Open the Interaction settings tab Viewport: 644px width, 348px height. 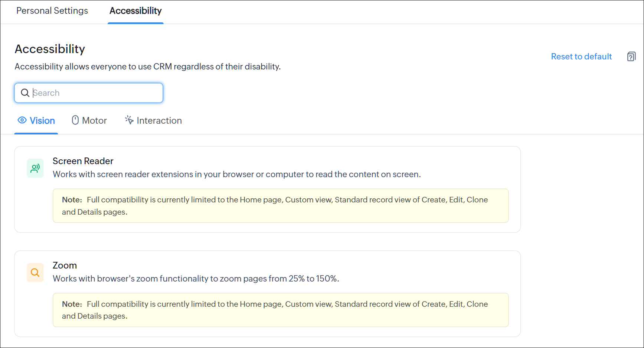pyautogui.click(x=159, y=121)
